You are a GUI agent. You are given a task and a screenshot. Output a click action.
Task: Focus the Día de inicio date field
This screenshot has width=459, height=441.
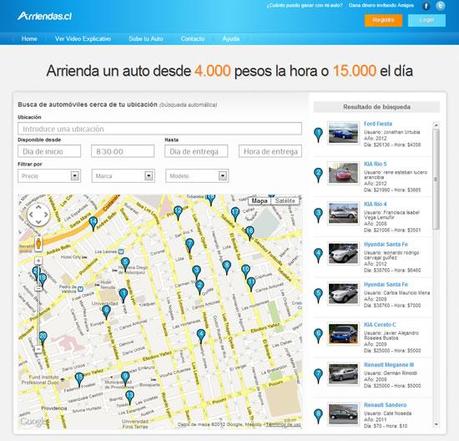click(49, 151)
